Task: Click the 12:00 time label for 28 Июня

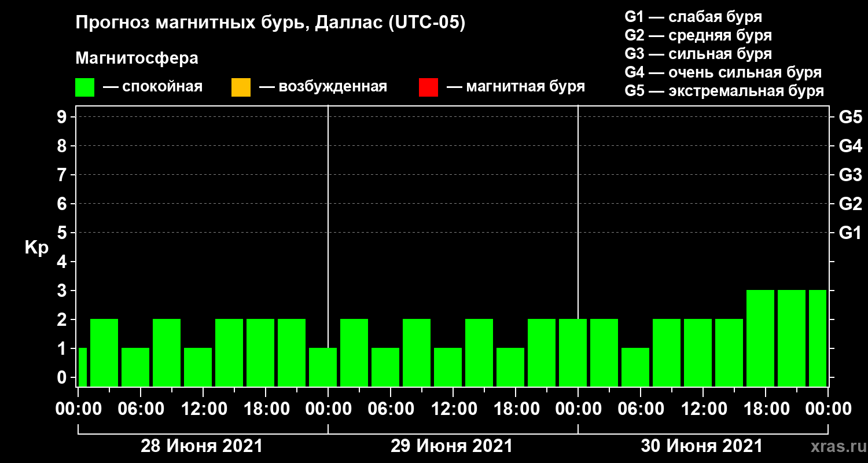Action: [x=203, y=409]
